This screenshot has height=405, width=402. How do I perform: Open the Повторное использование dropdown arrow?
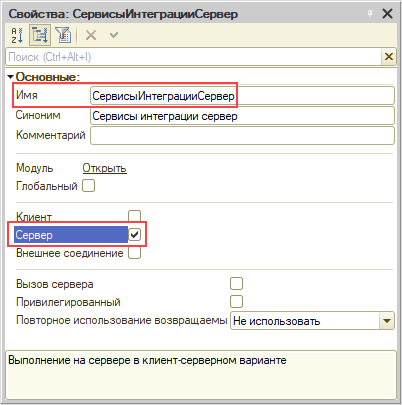pyautogui.click(x=387, y=321)
